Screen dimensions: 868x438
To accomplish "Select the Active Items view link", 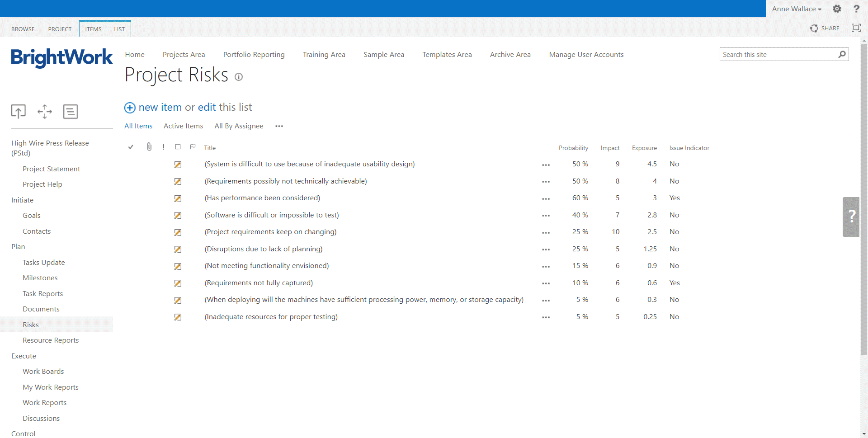I will click(183, 126).
